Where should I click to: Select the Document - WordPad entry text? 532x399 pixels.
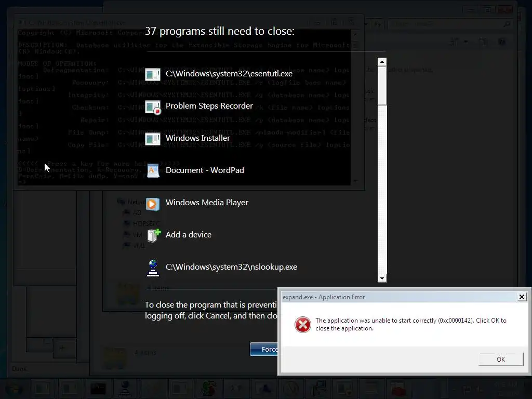(205, 170)
